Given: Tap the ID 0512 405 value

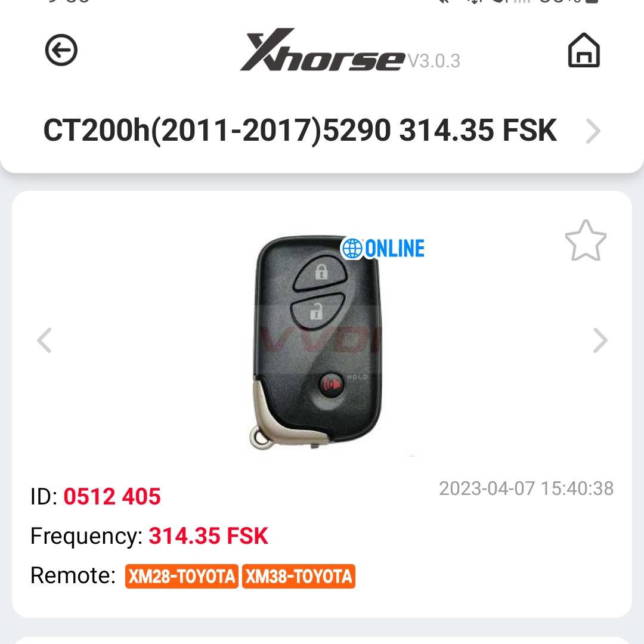Looking at the screenshot, I should coord(112,497).
